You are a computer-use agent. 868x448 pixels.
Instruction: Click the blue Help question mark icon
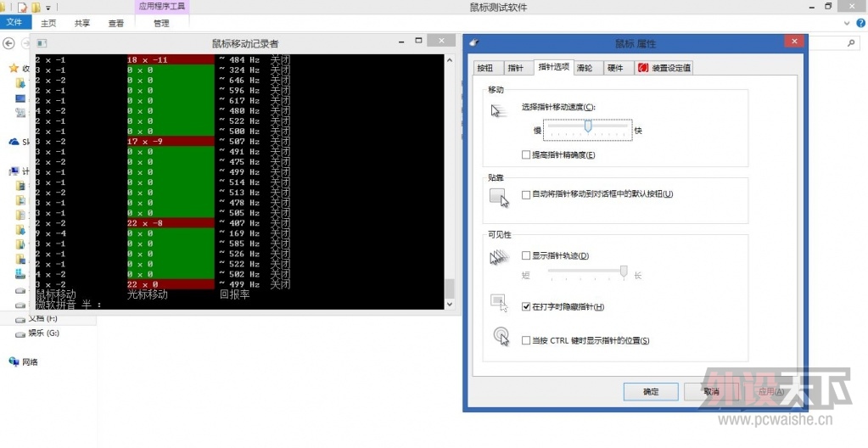[x=861, y=23]
